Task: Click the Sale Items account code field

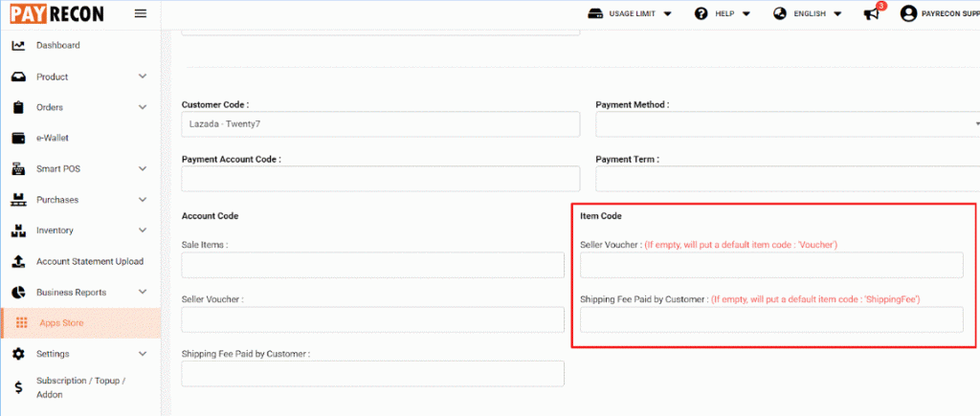Action: [372, 266]
